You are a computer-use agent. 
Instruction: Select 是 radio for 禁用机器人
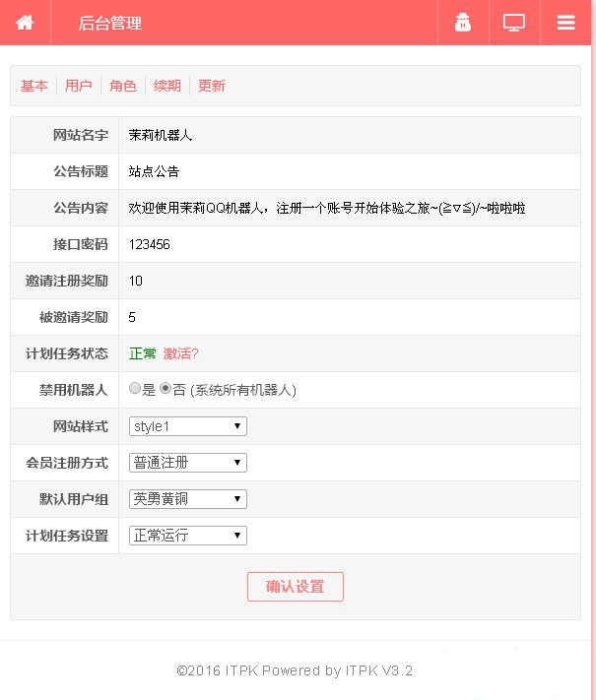pyautogui.click(x=135, y=388)
